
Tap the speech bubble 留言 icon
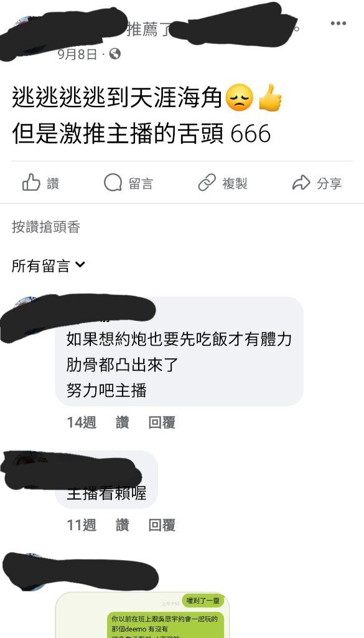(x=113, y=183)
